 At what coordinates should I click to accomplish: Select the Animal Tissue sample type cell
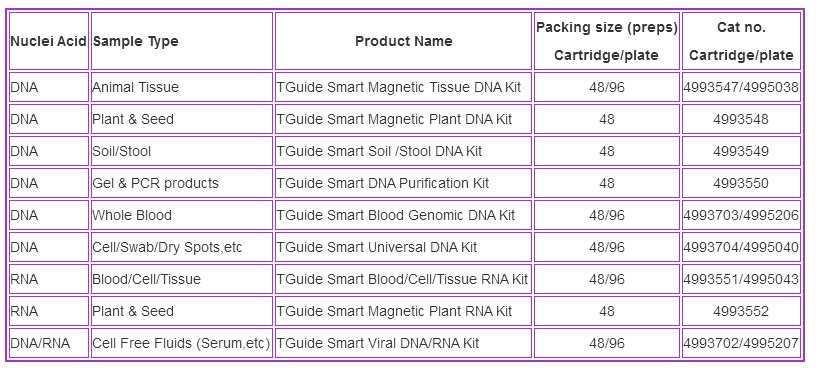point(182,87)
